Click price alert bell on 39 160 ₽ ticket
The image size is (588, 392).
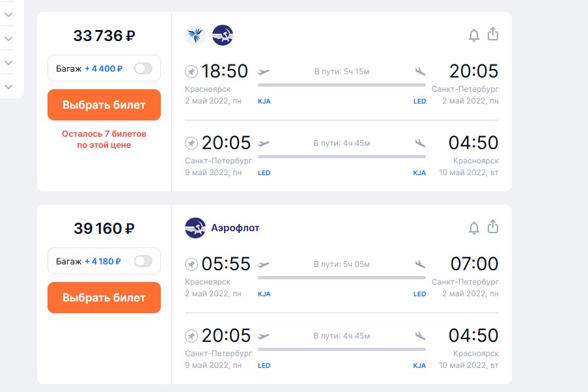(x=473, y=228)
